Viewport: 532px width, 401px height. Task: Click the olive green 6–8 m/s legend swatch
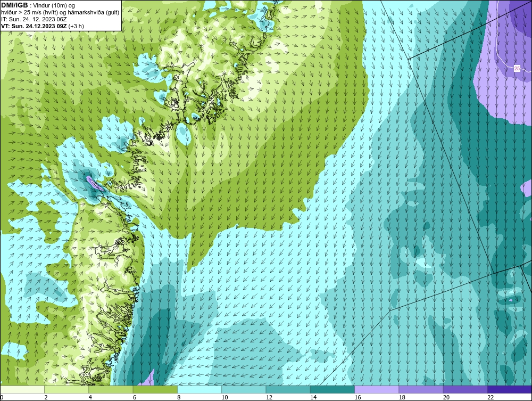pyautogui.click(x=155, y=389)
